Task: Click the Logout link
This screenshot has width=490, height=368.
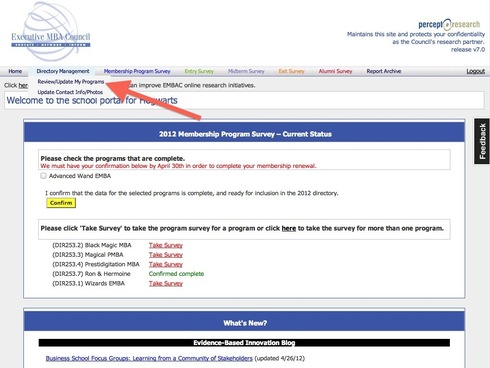Action: tap(475, 71)
